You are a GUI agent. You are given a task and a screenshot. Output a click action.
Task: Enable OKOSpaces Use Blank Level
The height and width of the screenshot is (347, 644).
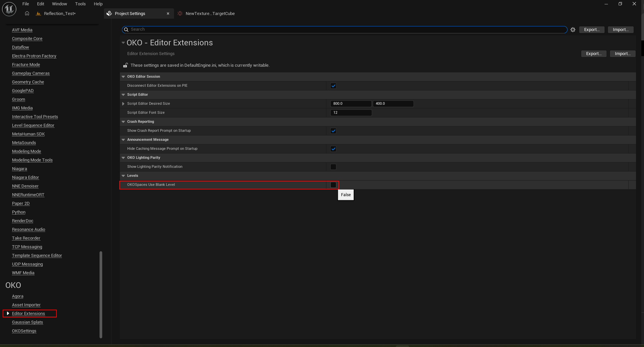click(x=333, y=185)
